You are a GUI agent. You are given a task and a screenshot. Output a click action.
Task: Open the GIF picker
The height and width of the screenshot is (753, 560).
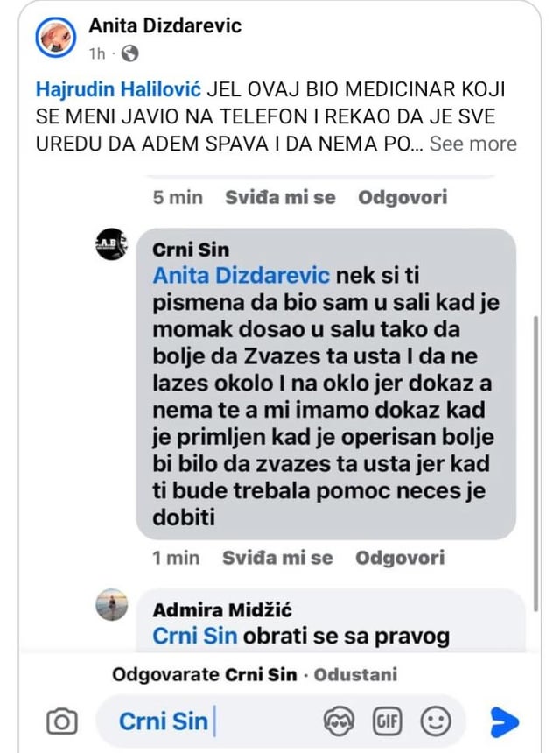point(388,721)
